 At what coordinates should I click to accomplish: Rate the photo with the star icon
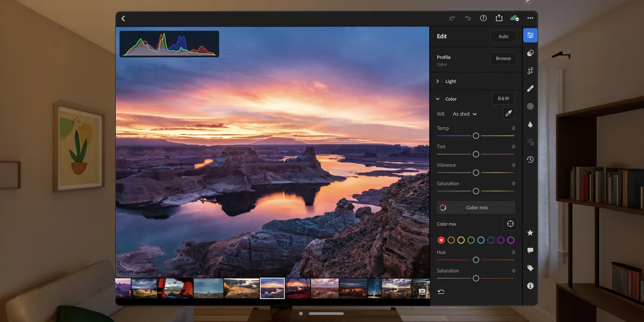point(530,232)
